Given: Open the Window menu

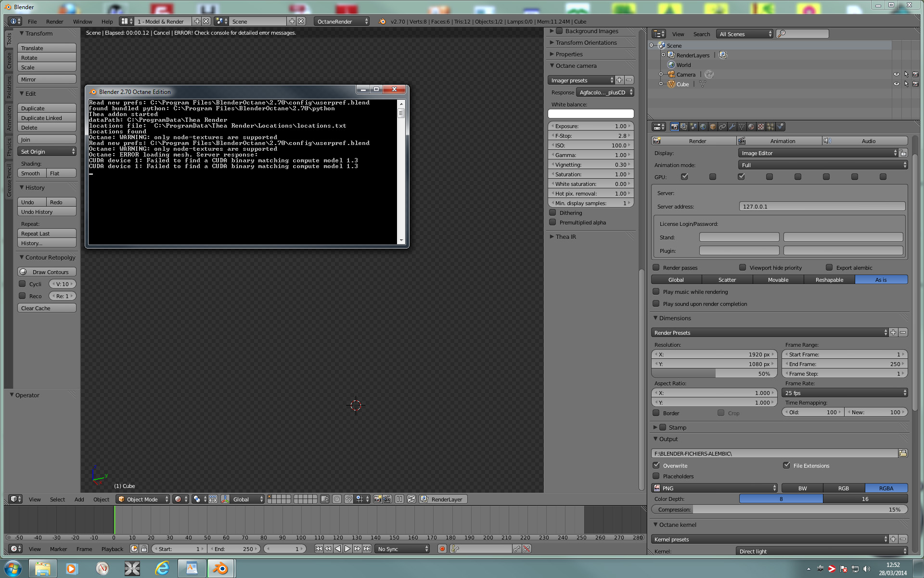Looking at the screenshot, I should 82,21.
